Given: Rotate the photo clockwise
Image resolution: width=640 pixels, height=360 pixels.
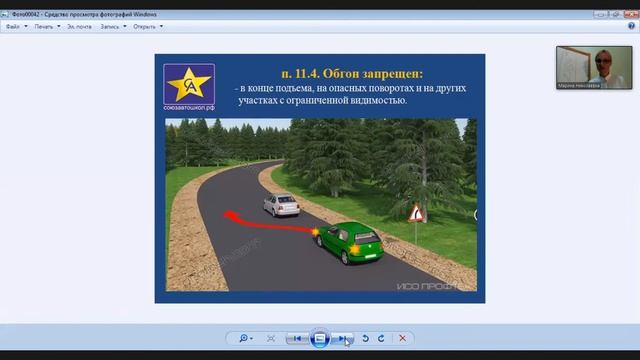Looking at the screenshot, I should [381, 338].
